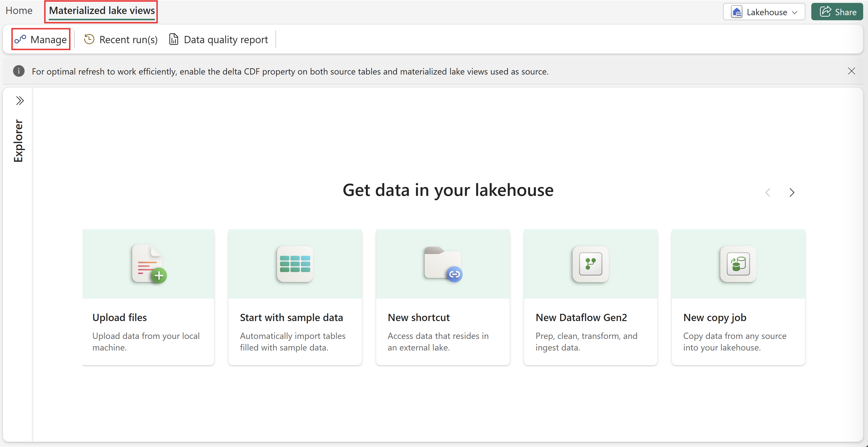
Task: Click the info icon in notification bar
Action: (x=19, y=71)
